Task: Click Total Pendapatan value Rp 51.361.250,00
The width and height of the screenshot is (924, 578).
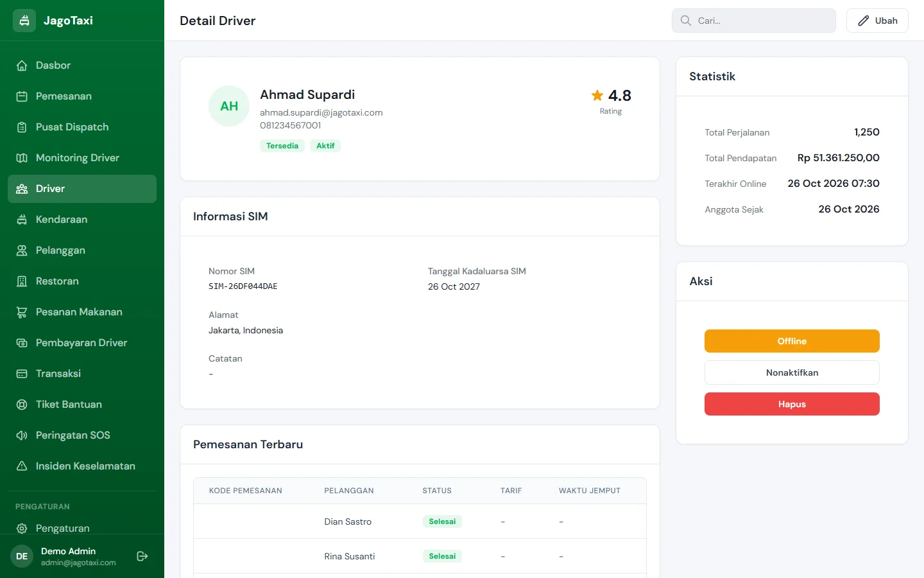Action: (838, 158)
